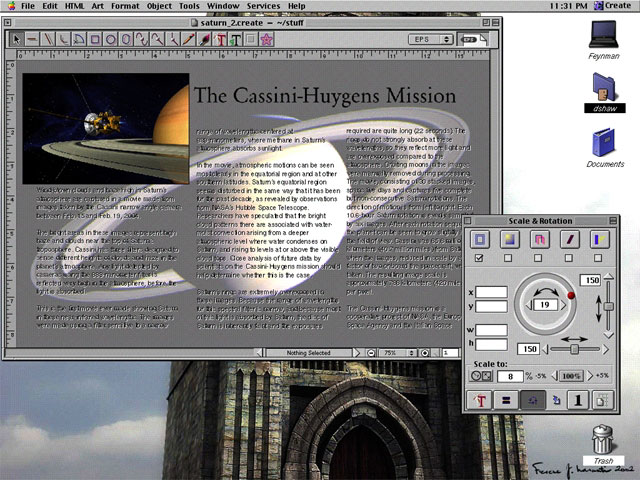Click the x position field
The width and height of the screenshot is (640, 480).
[491, 292]
